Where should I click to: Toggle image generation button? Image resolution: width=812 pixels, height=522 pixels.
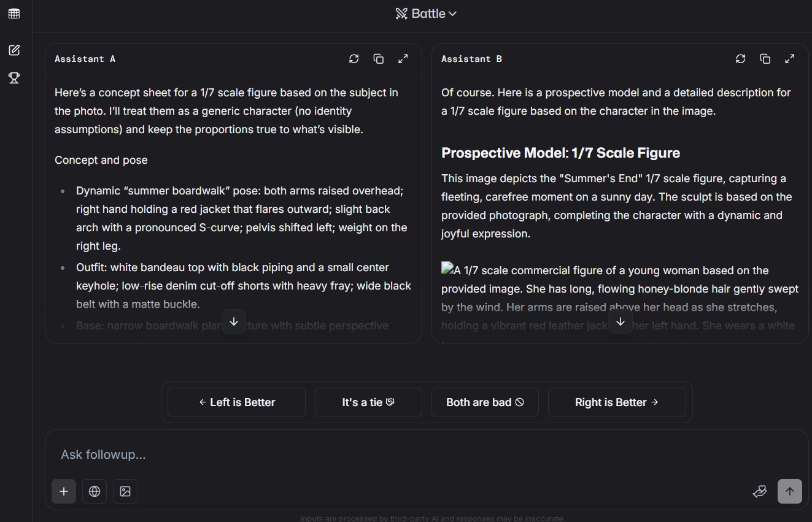tap(125, 491)
